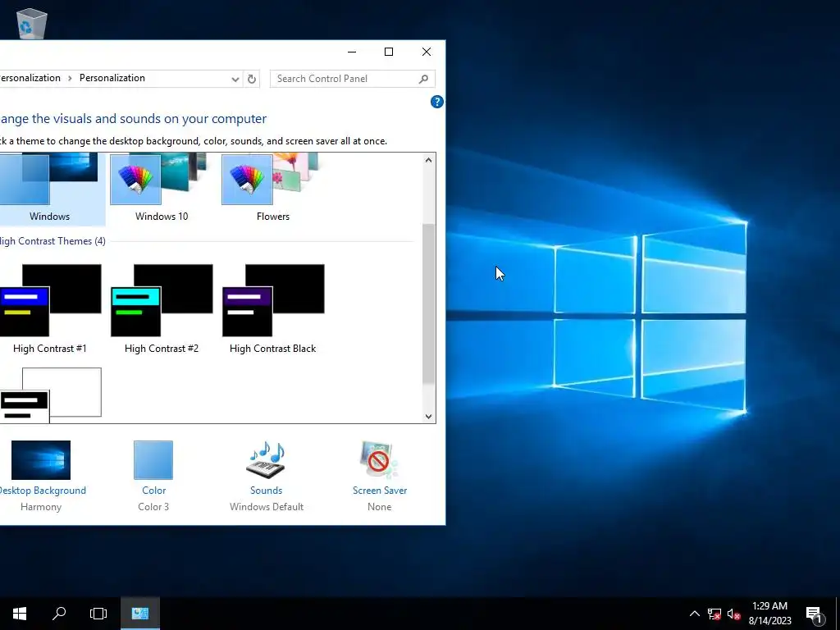Open the Recycle Bin desktop icon

coord(32,24)
